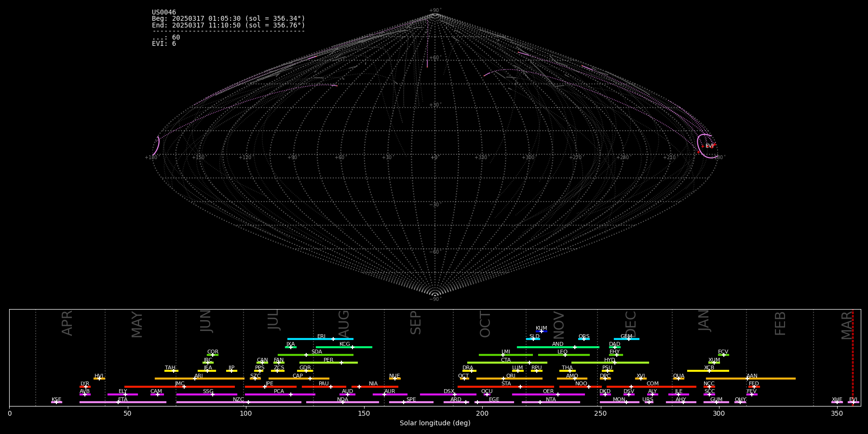Screen dimensions: 868x434
Task: Click the LMI shower label
Action: 505,352
